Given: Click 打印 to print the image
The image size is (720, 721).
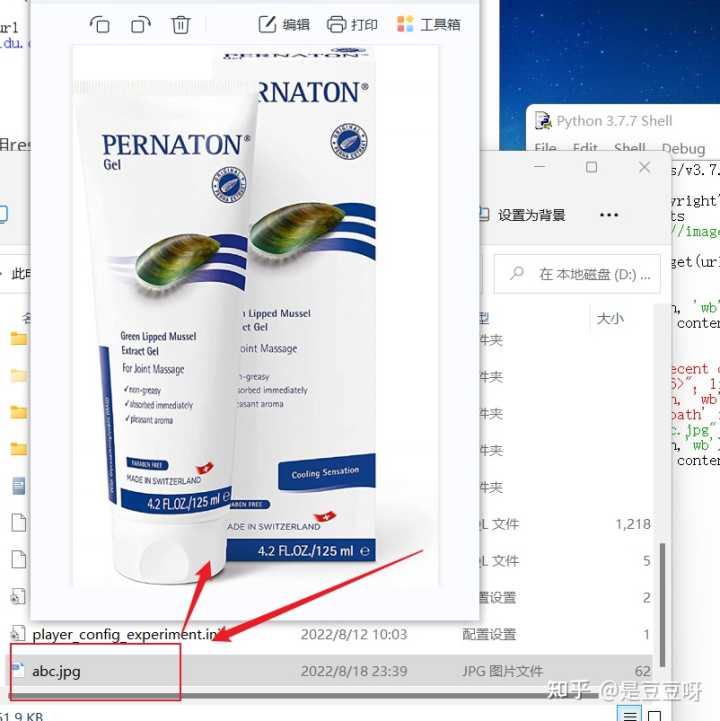Looking at the screenshot, I should coord(353,24).
